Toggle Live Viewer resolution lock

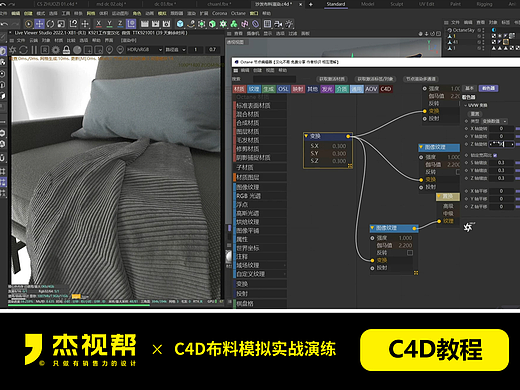(66, 50)
